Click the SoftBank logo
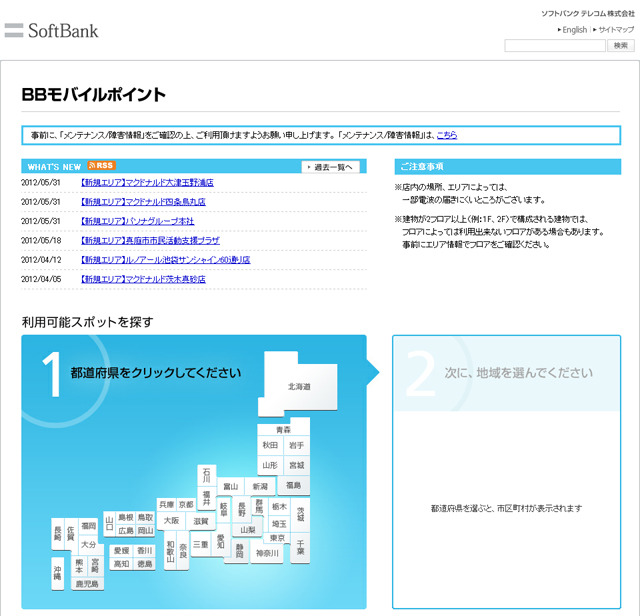 [51, 31]
